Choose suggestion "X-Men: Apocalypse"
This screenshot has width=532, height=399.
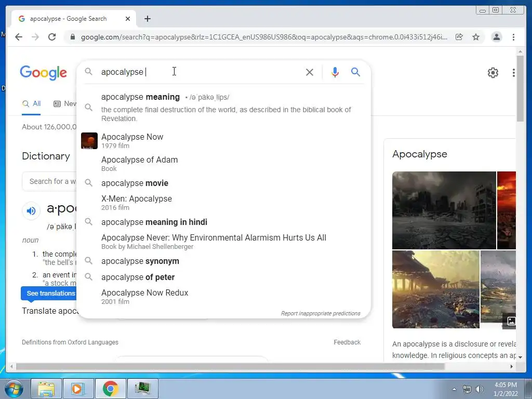pyautogui.click(x=224, y=203)
